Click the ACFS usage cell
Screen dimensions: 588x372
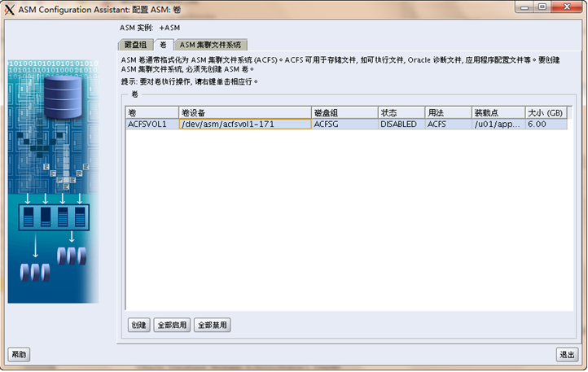coord(448,124)
